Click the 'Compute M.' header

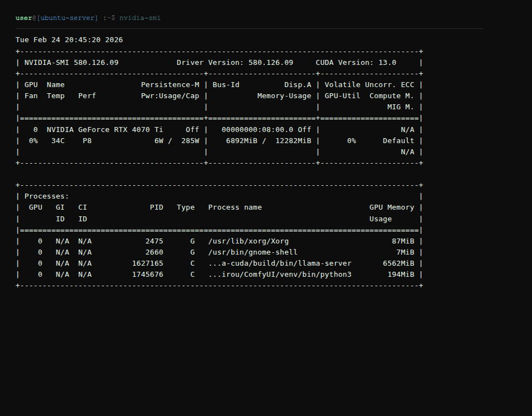coord(392,96)
